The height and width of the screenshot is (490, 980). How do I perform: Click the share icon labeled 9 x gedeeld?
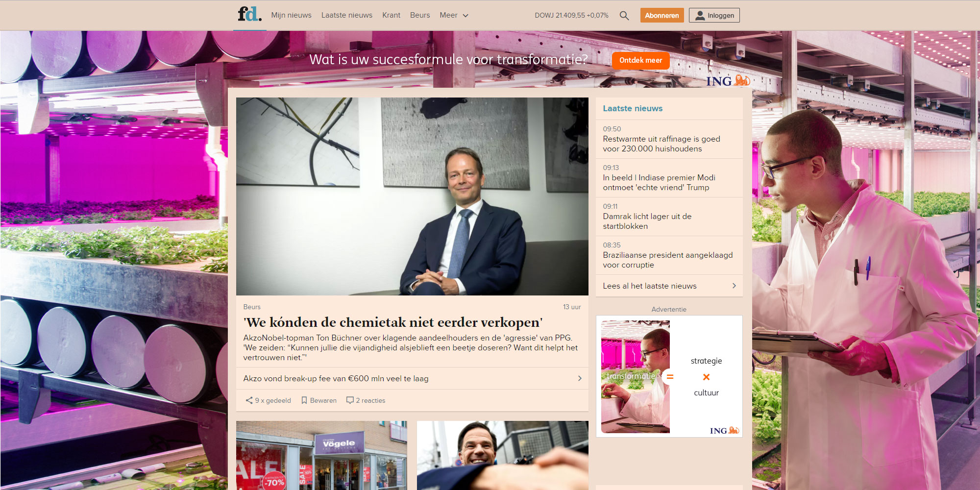pos(249,400)
